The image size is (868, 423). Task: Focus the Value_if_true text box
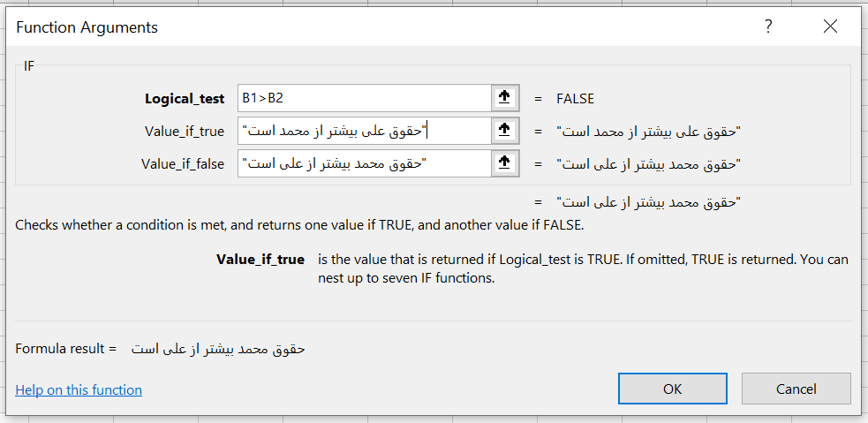(x=365, y=131)
